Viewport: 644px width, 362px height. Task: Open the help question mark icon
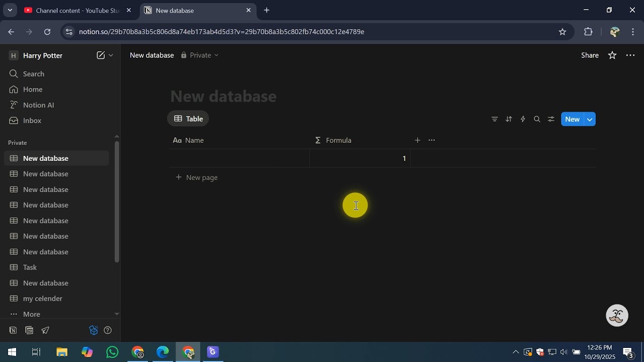point(107,330)
